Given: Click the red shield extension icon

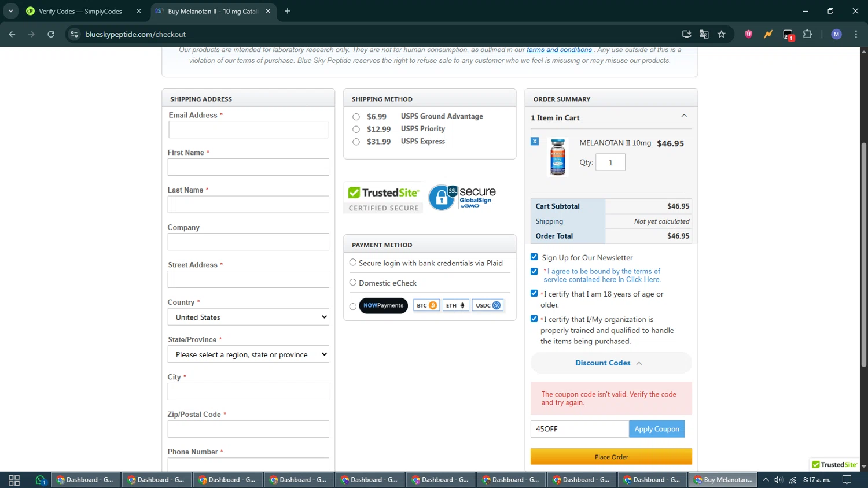Looking at the screenshot, I should [749, 34].
